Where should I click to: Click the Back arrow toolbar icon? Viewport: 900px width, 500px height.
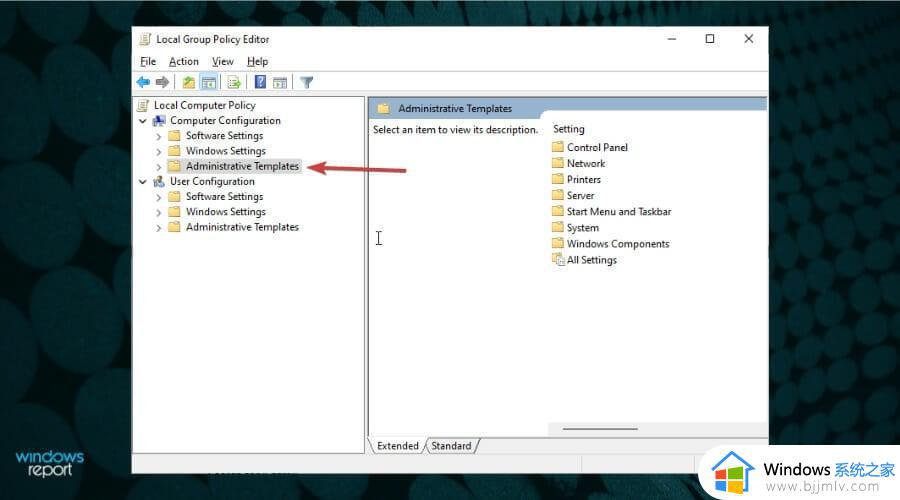coord(143,82)
